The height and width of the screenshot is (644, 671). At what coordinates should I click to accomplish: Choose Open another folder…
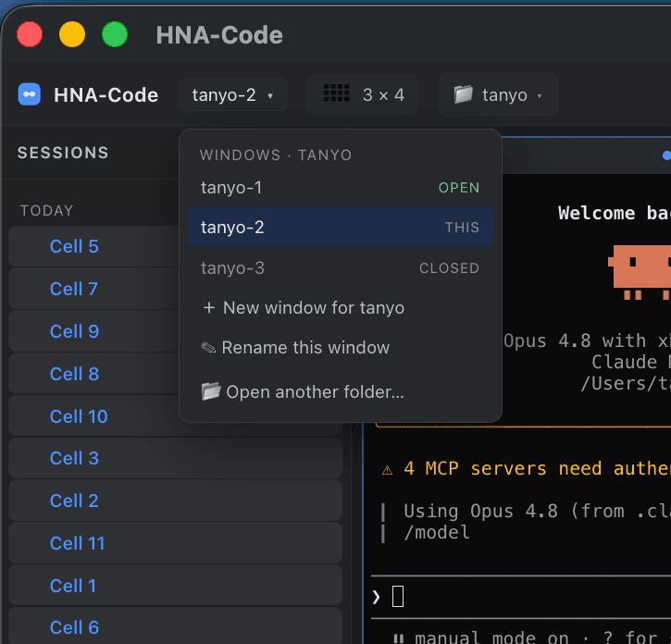pos(341,391)
